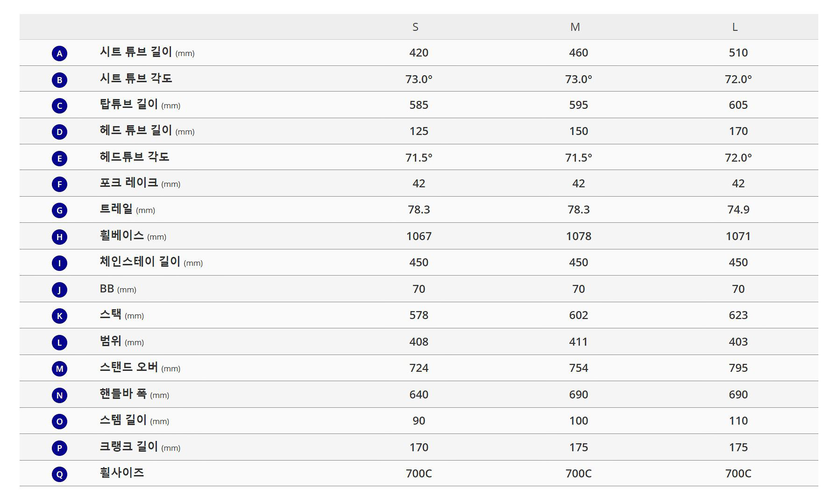Click the L size column header
The width and height of the screenshot is (837, 504).
pyautogui.click(x=735, y=27)
